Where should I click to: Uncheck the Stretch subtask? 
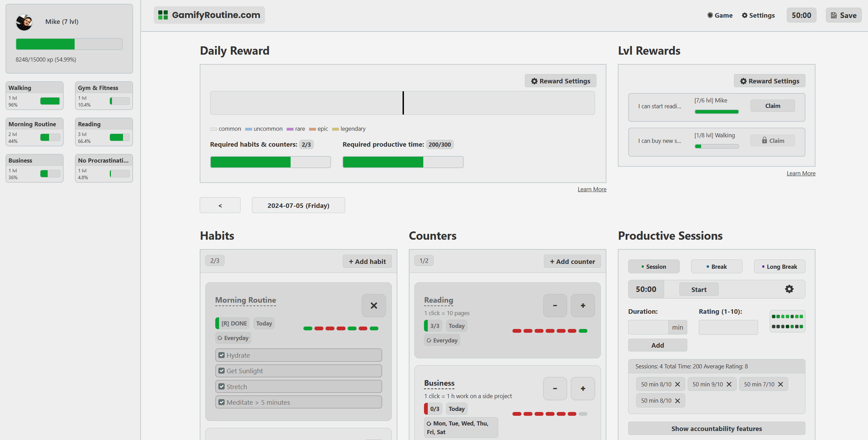221,387
